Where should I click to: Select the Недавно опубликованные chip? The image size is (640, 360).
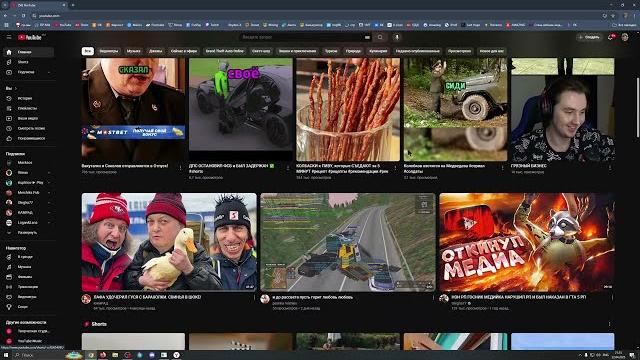418,51
